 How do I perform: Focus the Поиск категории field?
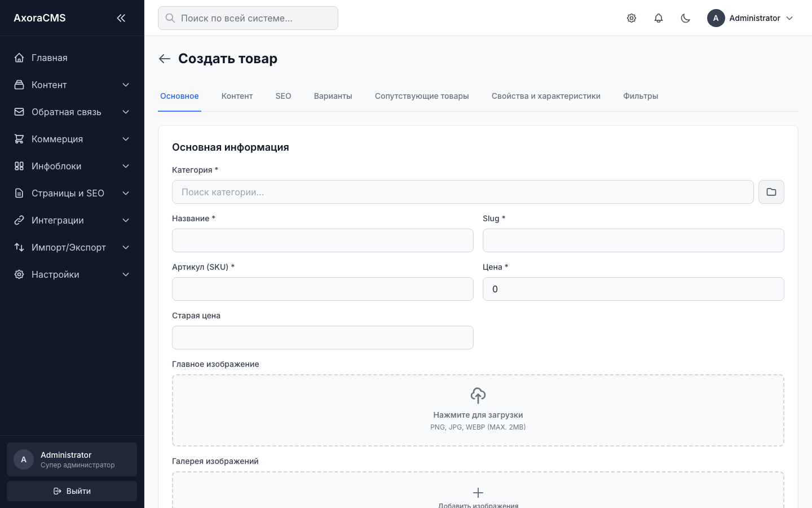click(463, 192)
